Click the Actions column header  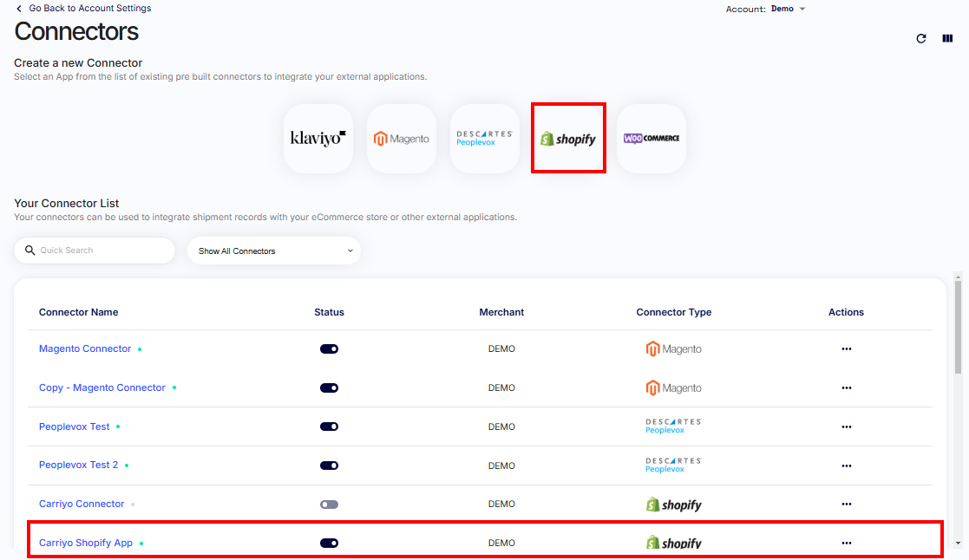[846, 312]
